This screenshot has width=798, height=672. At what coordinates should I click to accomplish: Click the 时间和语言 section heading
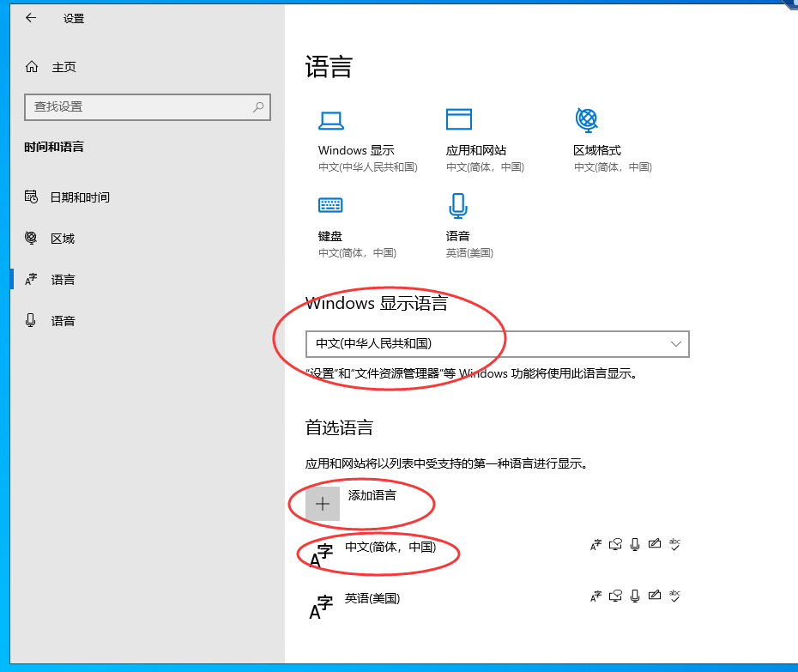coord(54,147)
